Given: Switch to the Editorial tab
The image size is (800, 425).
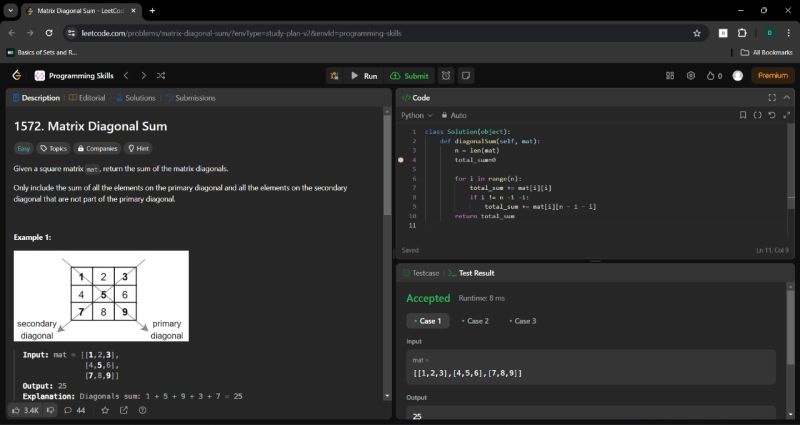Looking at the screenshot, I should 87,98.
